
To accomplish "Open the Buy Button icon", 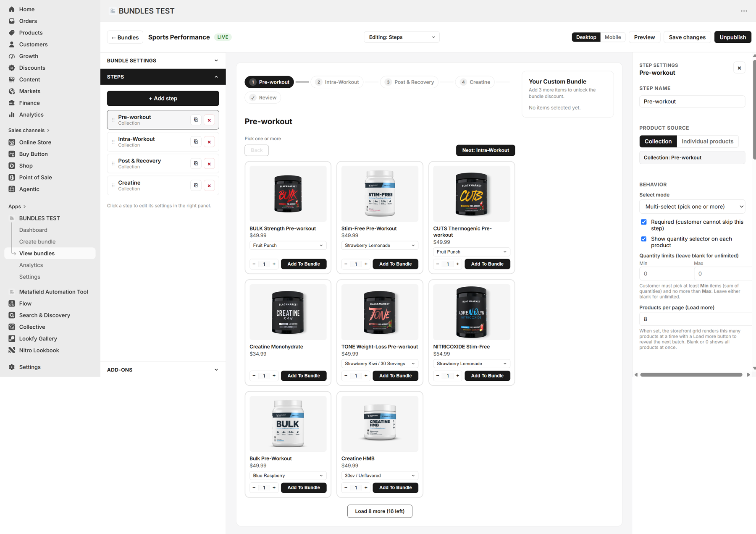I will [x=12, y=154].
